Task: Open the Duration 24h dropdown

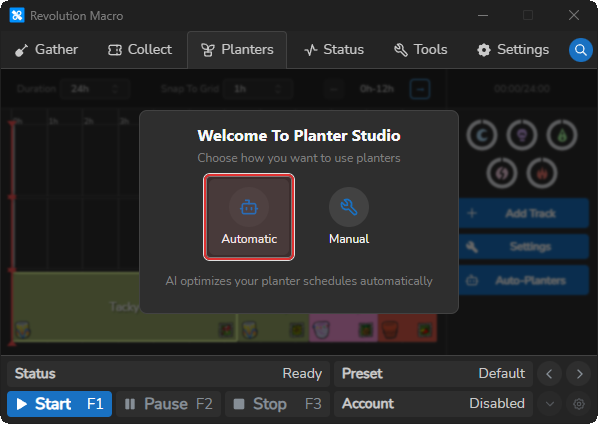Action: point(95,89)
